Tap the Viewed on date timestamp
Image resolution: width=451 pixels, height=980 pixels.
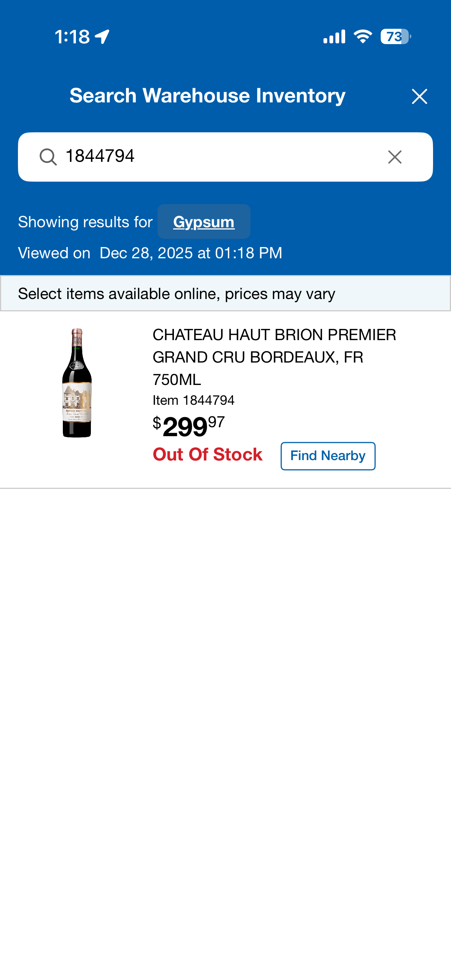[x=150, y=253]
